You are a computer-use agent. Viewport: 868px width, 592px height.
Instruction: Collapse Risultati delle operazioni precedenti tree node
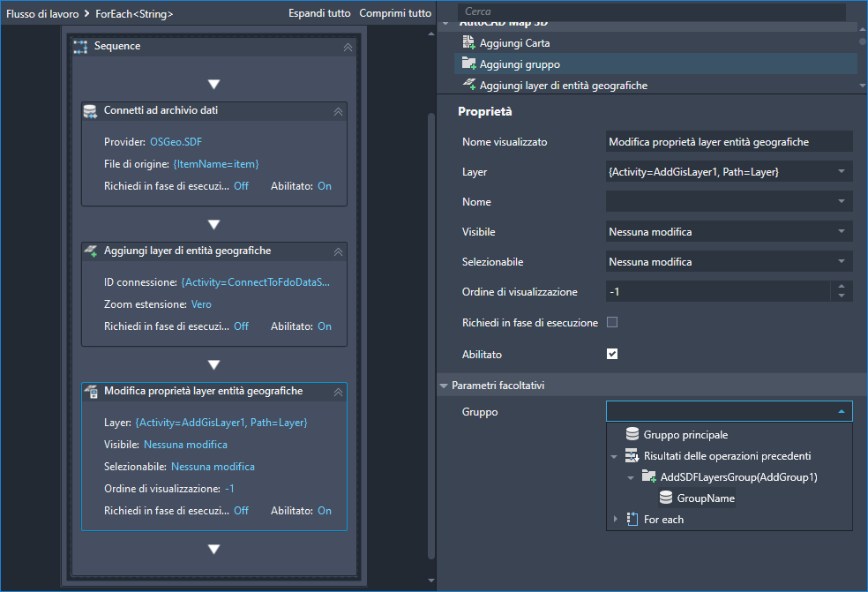(614, 457)
